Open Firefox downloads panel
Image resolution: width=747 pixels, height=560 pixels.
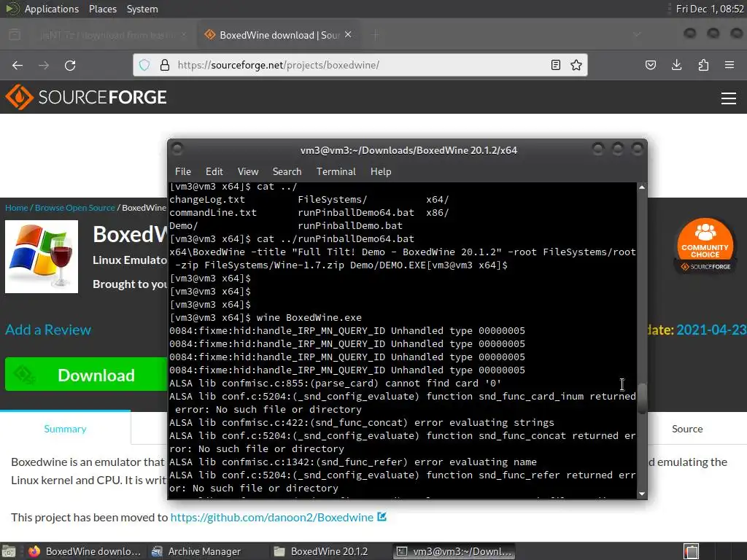click(x=676, y=65)
